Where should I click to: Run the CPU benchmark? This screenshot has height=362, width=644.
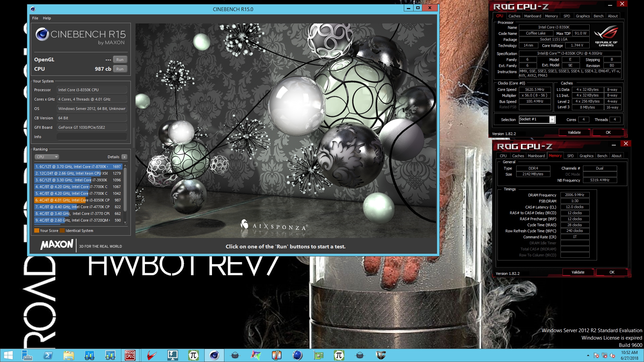(x=120, y=69)
